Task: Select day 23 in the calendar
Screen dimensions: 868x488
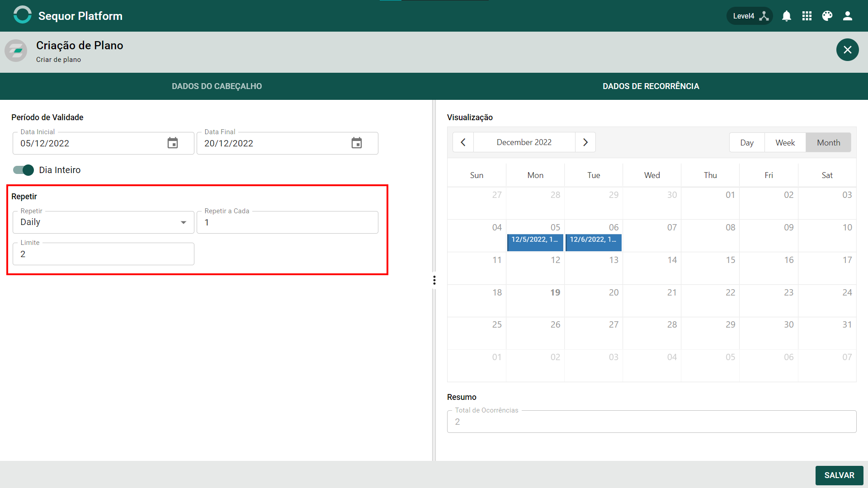Action: 769,300
